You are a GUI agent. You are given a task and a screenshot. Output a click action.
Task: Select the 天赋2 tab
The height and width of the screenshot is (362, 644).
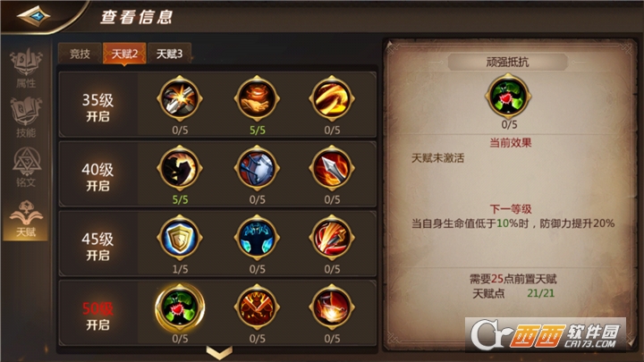[124, 54]
